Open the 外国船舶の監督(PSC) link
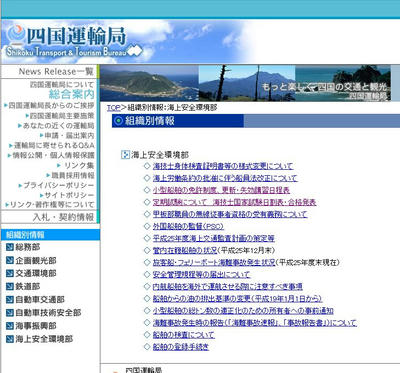Screen dimensions: 400x373 (x=188, y=226)
